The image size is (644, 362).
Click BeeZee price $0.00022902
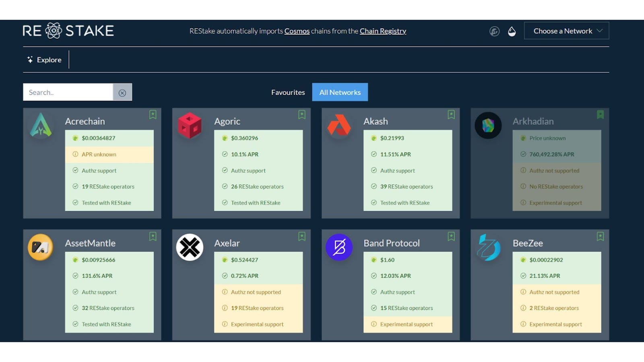[x=546, y=260]
